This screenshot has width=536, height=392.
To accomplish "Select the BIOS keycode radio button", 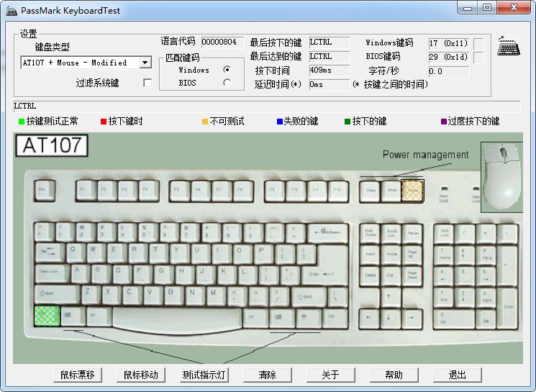I will pos(227,83).
